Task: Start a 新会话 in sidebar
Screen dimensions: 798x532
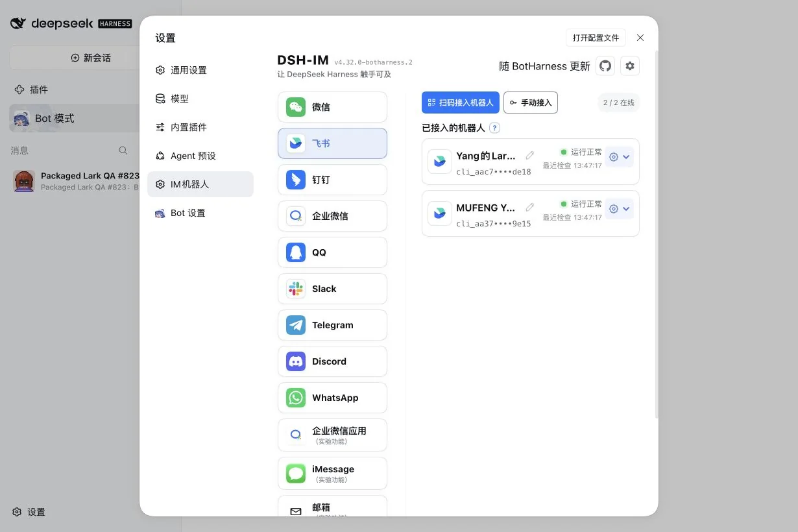Action: [91, 58]
